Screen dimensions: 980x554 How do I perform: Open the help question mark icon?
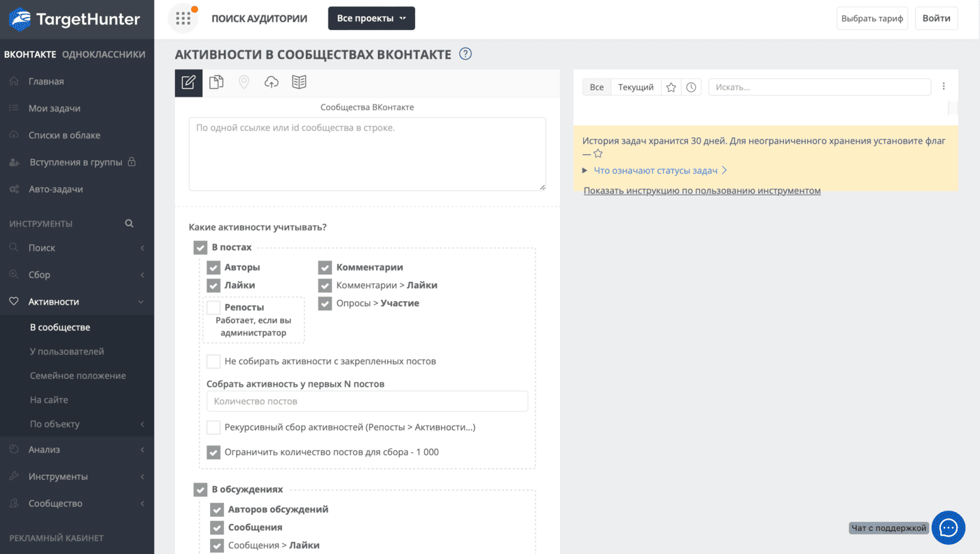pyautogui.click(x=465, y=54)
